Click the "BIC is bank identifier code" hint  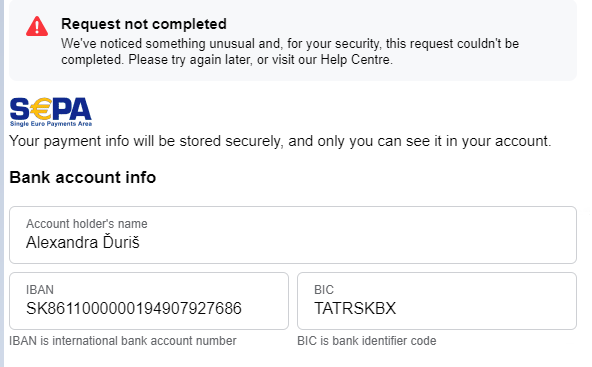point(367,341)
